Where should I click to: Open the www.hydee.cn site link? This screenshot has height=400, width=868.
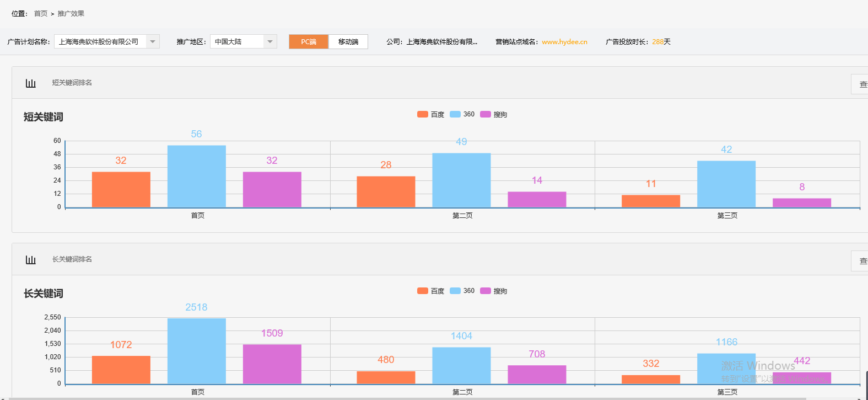click(x=564, y=42)
